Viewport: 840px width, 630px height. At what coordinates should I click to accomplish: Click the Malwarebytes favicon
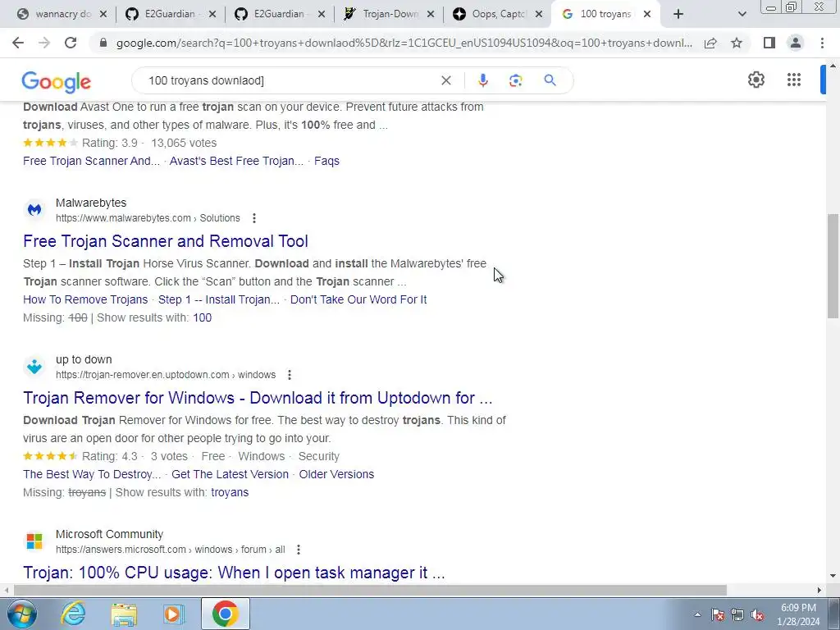click(x=34, y=209)
